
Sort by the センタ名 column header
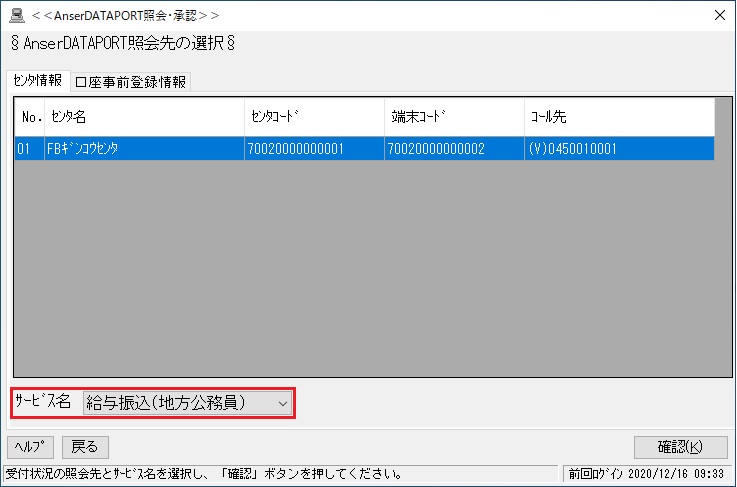pos(144,117)
